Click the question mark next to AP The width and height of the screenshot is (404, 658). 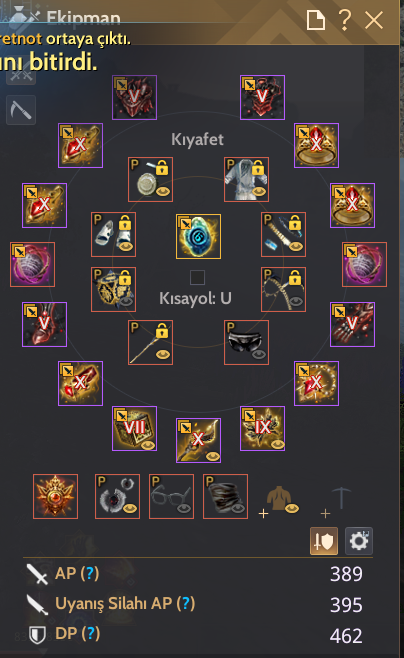pyautogui.click(x=89, y=573)
